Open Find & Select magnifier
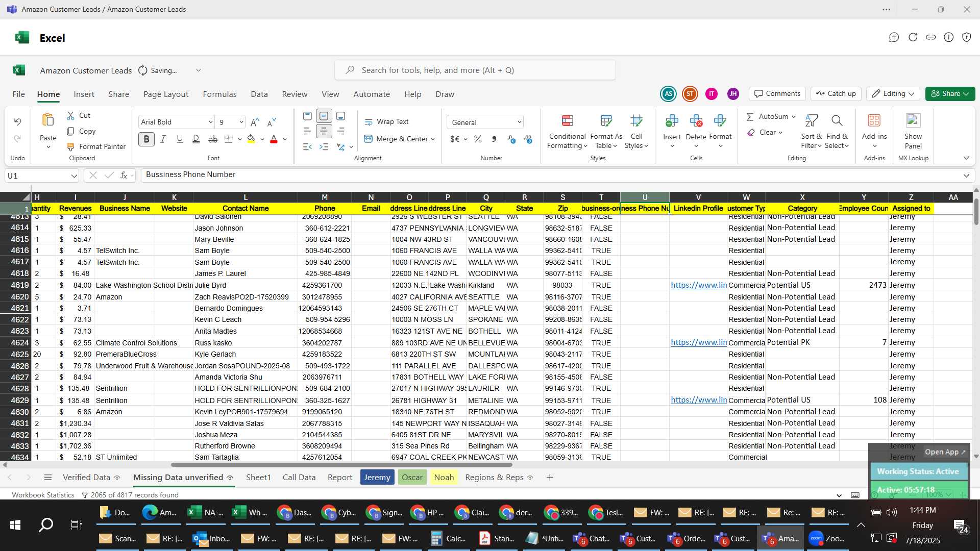 click(x=837, y=132)
